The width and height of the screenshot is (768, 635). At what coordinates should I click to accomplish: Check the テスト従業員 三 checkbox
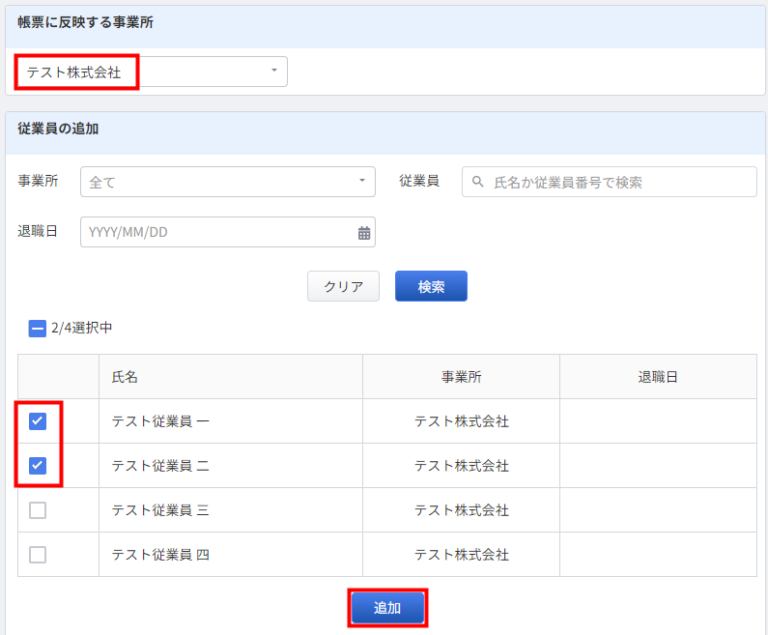[37, 510]
